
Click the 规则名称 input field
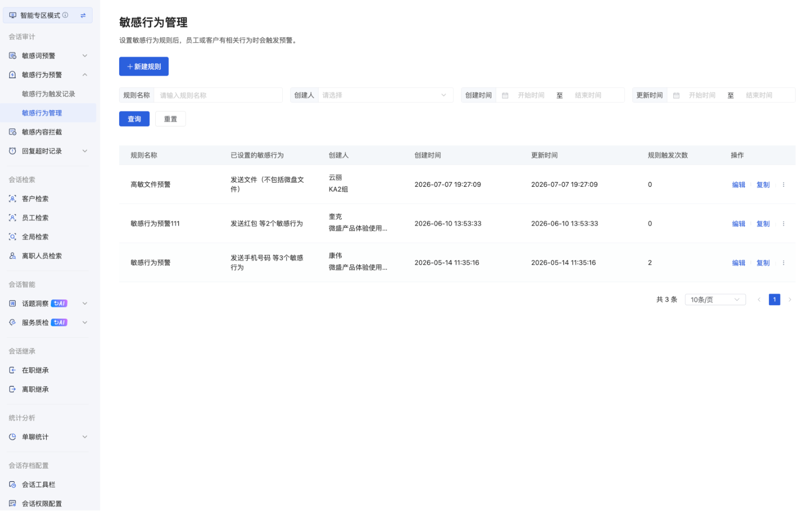219,95
